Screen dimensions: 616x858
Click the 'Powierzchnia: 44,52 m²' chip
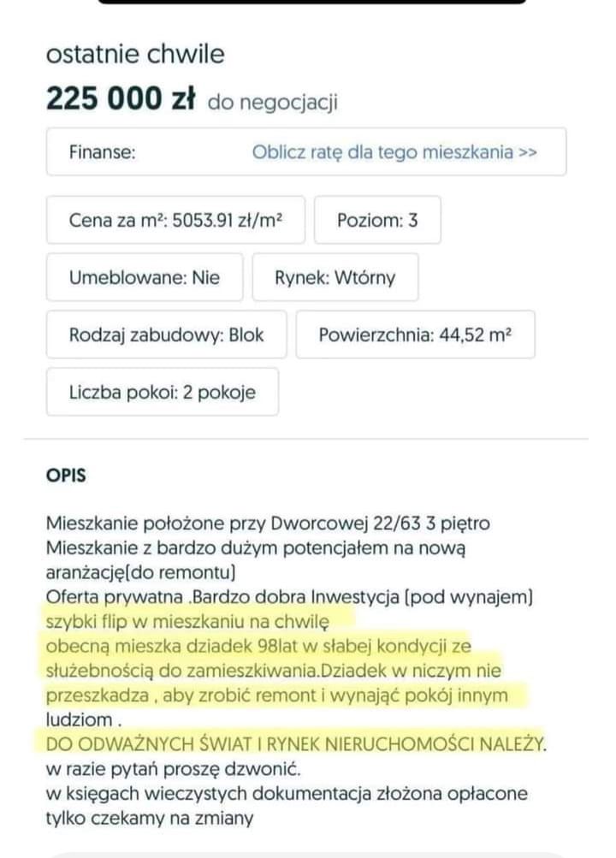[x=414, y=334]
